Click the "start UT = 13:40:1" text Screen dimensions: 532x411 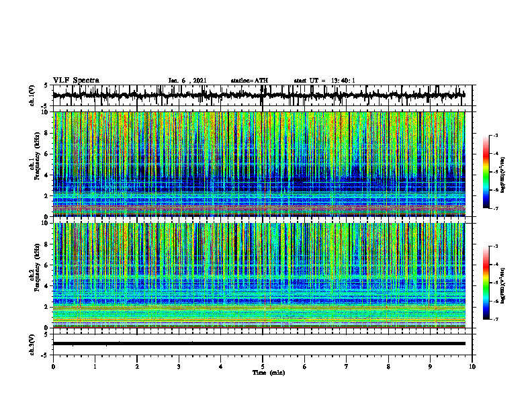coord(324,81)
